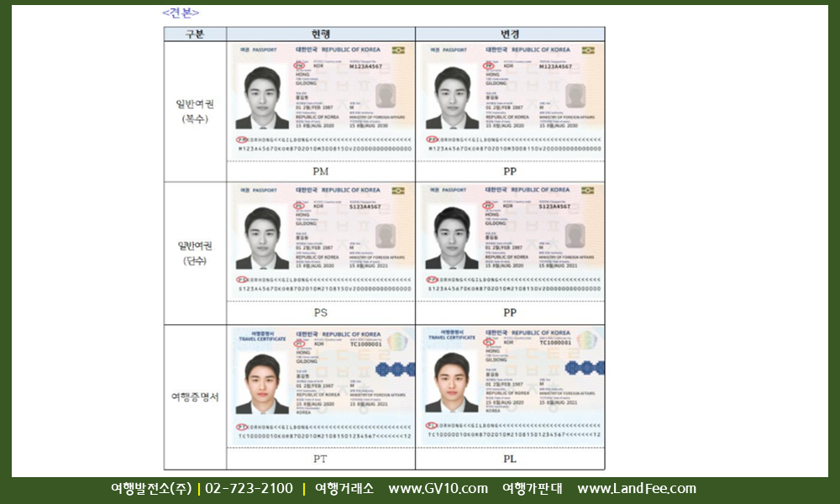Click the 여행증명서 row label
The width and height of the screenshot is (840, 504).
[x=195, y=396]
